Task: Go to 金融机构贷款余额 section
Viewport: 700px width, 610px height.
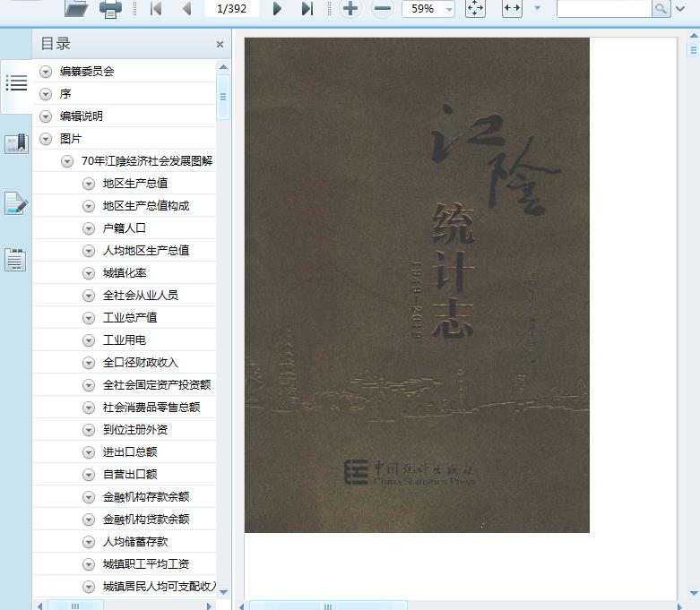Action: (x=146, y=520)
